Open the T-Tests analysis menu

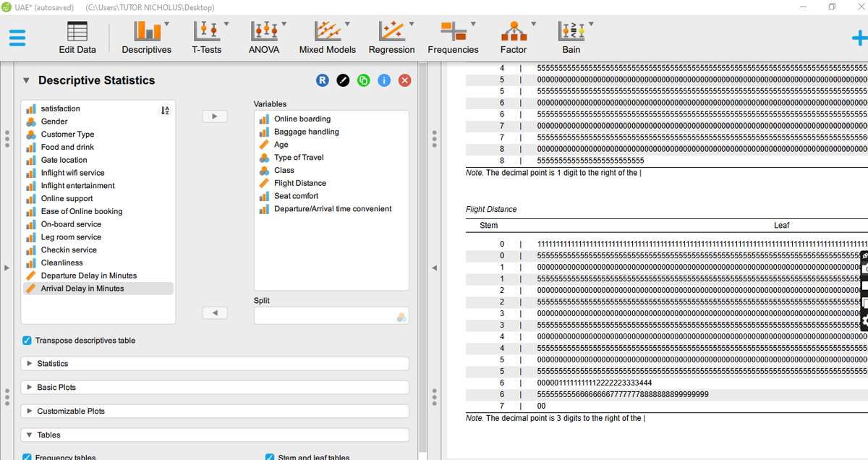pos(206,37)
